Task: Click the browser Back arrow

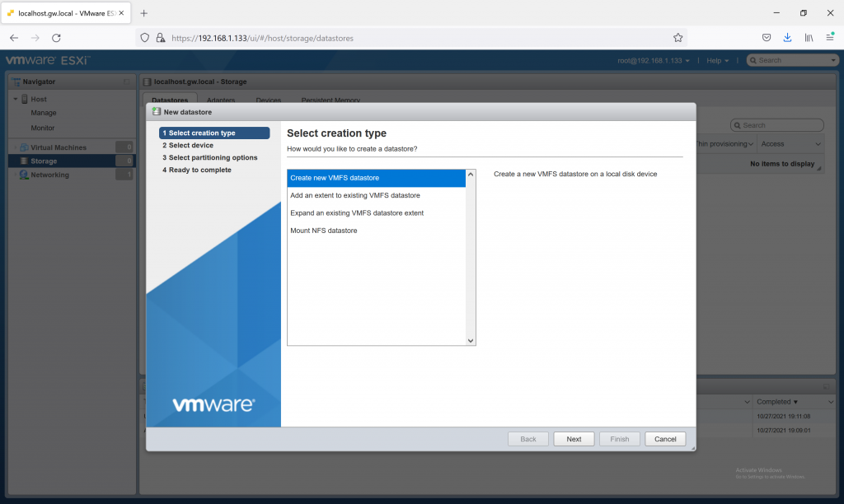Action: pos(14,38)
